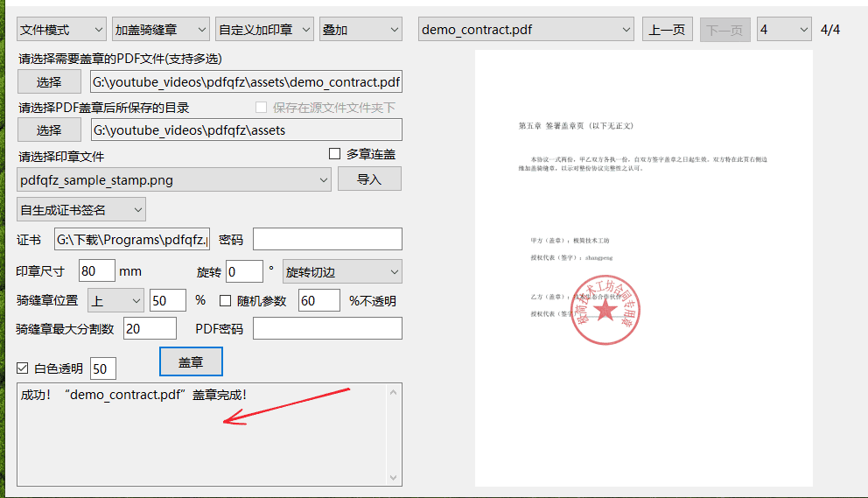Enable the 随机参数 checkbox
The image size is (868, 498).
[x=225, y=300]
